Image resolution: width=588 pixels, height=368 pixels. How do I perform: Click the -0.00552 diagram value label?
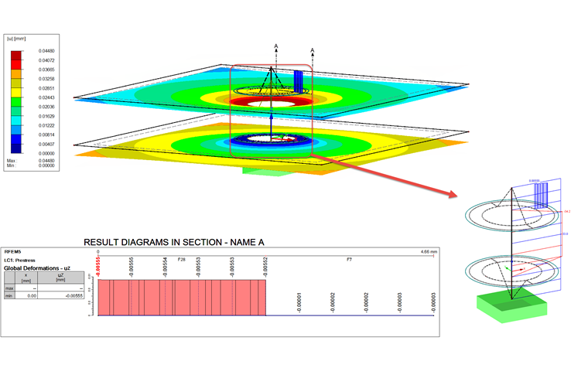(x=265, y=267)
